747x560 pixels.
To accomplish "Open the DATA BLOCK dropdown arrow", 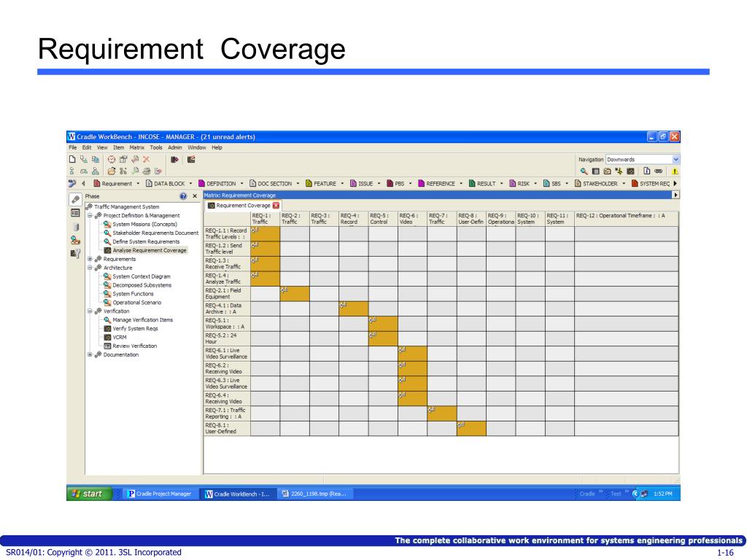I will pos(190,183).
